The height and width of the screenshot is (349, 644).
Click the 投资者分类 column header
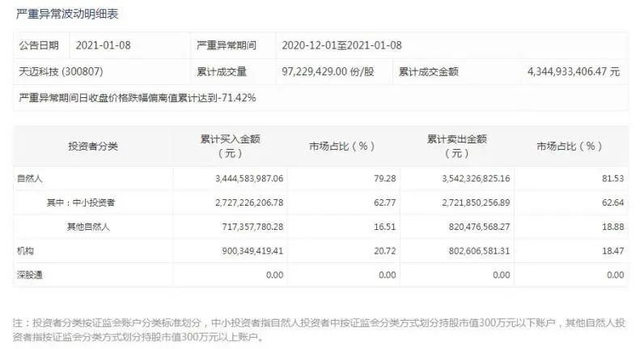pos(93,147)
